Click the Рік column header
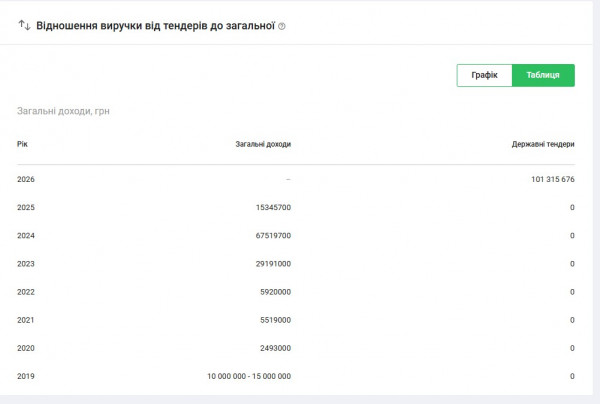The height and width of the screenshot is (404, 600). 22,144
